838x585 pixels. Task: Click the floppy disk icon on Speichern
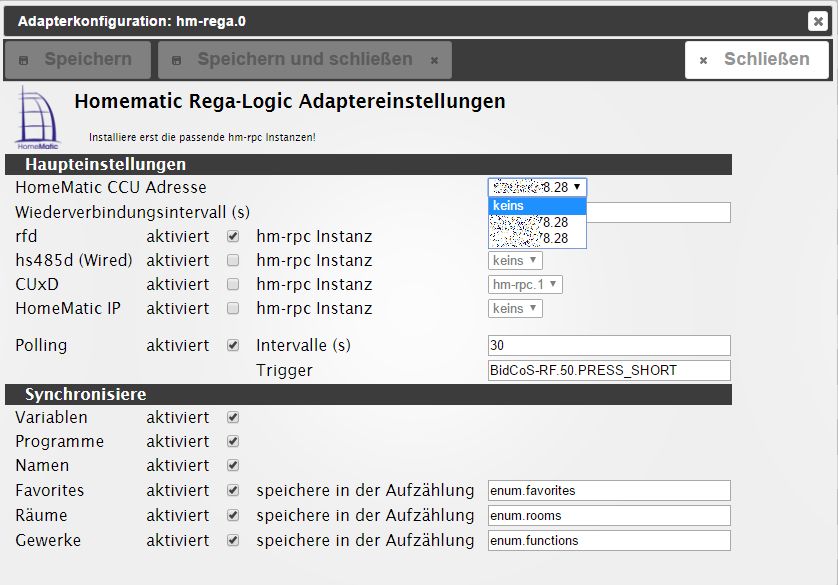(26, 60)
